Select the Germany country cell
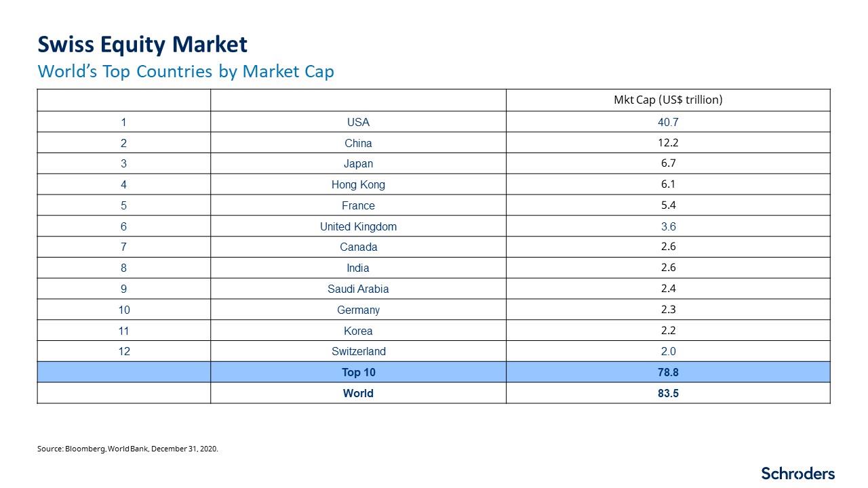Viewport: 868px width, 488px height. pos(358,310)
